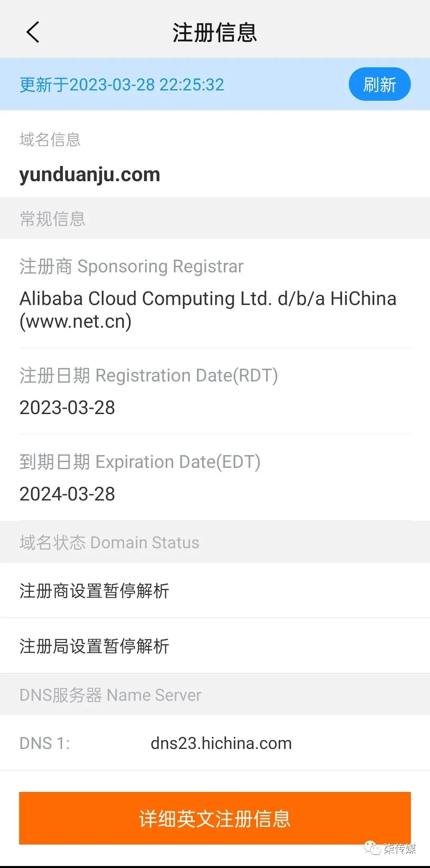Tap the back arrow icon
Image resolution: width=430 pixels, height=868 pixels.
click(x=33, y=32)
